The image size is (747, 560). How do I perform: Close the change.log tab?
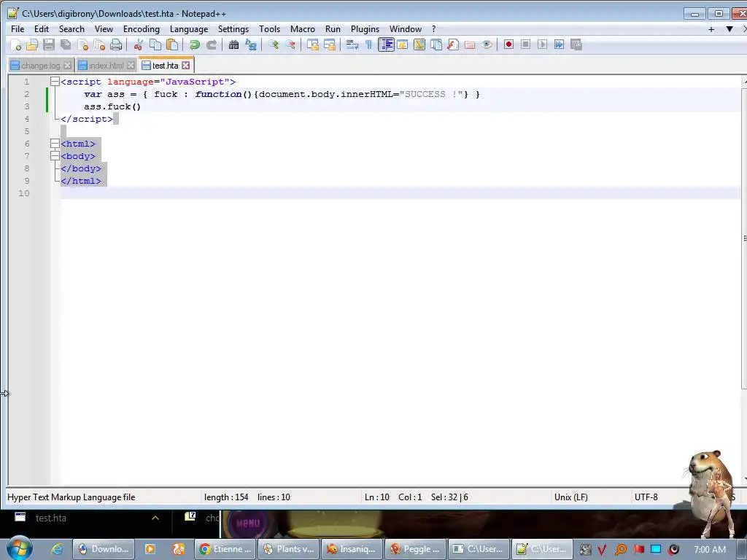pyautogui.click(x=68, y=65)
